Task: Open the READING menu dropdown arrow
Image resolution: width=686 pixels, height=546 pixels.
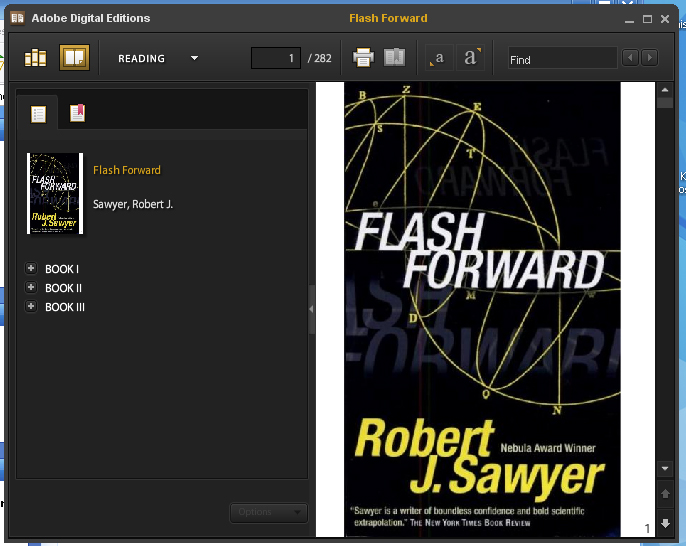Action: (195, 58)
